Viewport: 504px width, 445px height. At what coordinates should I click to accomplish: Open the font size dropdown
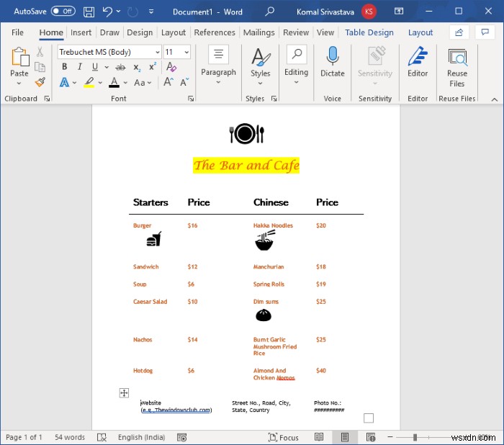click(186, 52)
